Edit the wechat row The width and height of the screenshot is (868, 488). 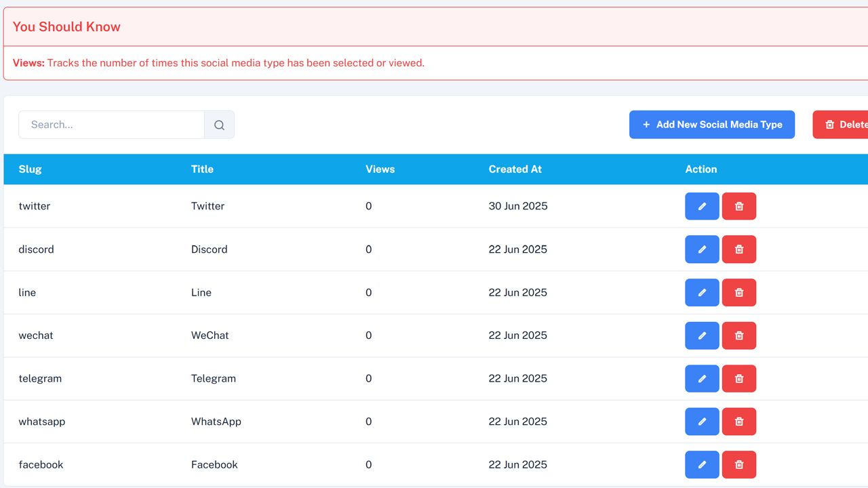(x=702, y=335)
